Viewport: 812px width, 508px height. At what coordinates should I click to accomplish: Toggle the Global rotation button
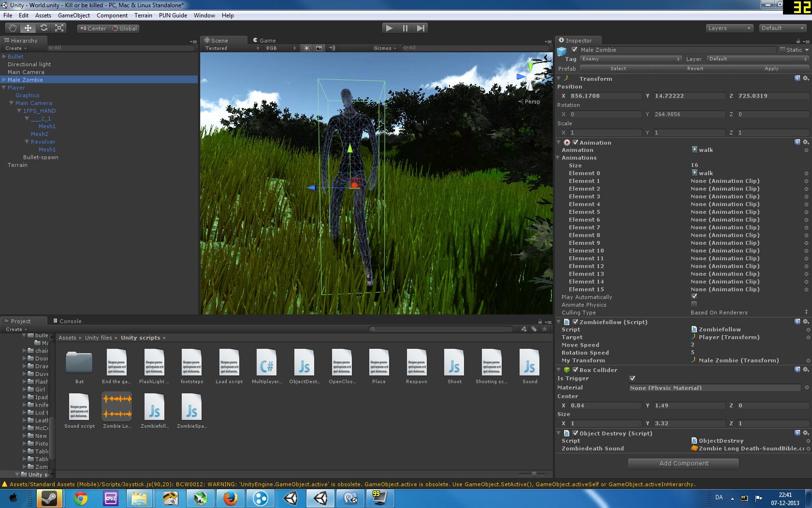click(x=125, y=28)
